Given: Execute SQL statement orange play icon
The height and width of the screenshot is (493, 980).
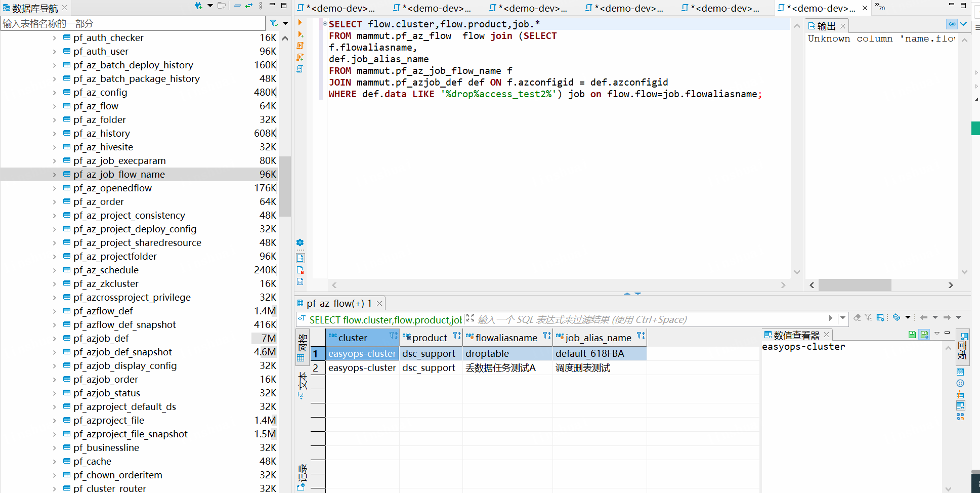Looking at the screenshot, I should click(x=300, y=22).
